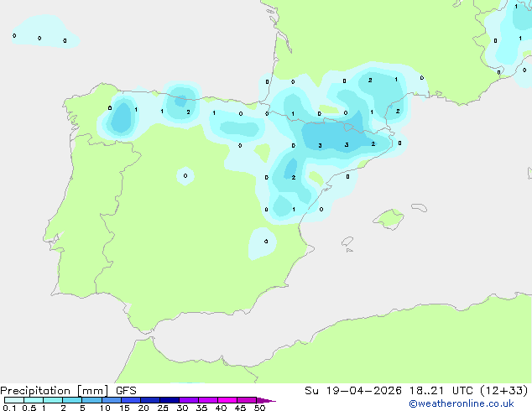Viewport: 532px width, 411px height.
Task: Click the '0.1' legend scale label
Action: pyautogui.click(x=9, y=408)
